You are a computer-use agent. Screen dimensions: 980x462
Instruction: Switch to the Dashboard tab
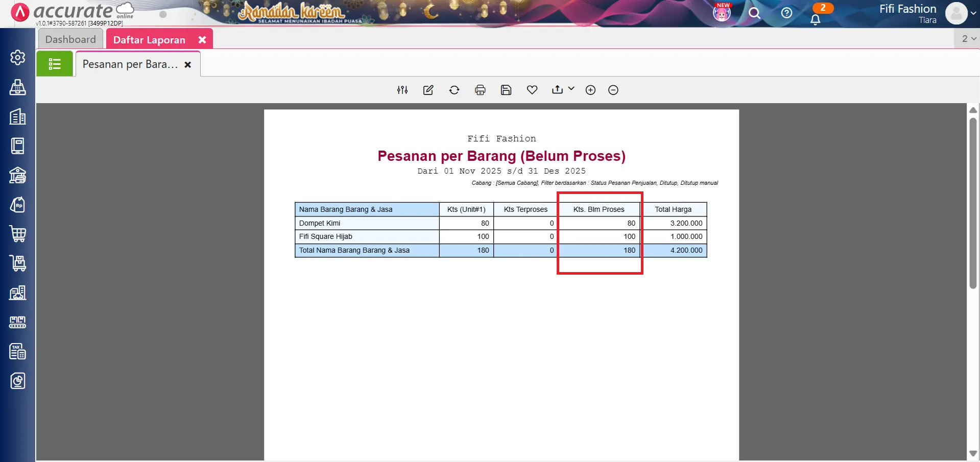pos(70,39)
